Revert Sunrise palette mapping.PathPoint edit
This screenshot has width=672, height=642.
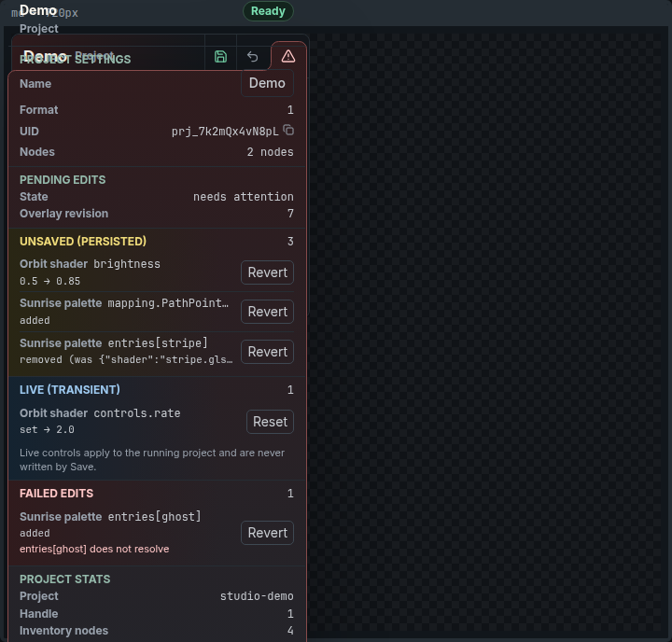(268, 312)
